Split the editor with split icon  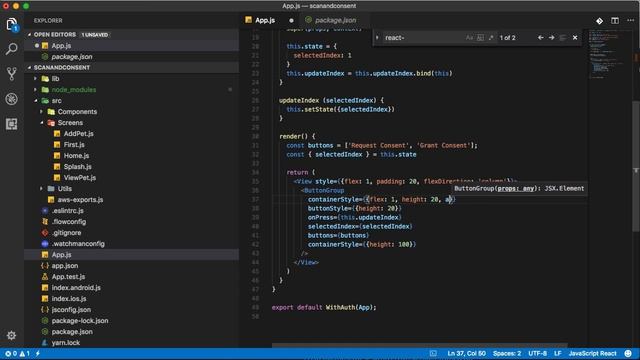[615, 20]
